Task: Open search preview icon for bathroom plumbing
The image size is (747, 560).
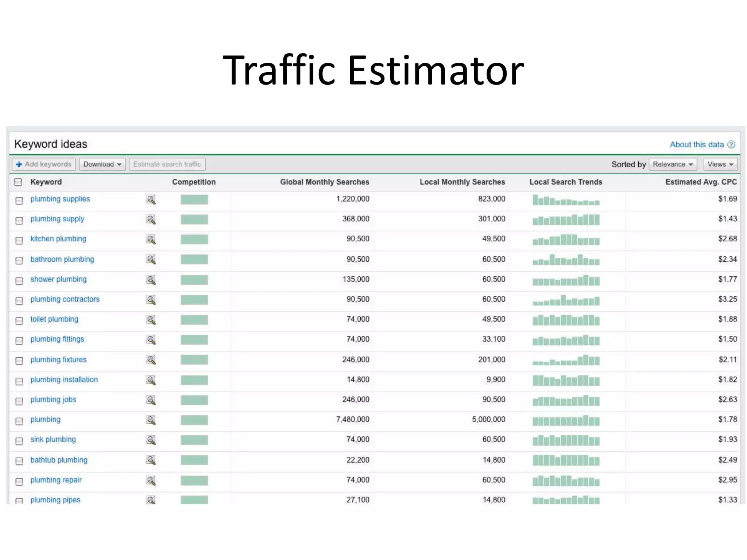Action: pos(151,260)
